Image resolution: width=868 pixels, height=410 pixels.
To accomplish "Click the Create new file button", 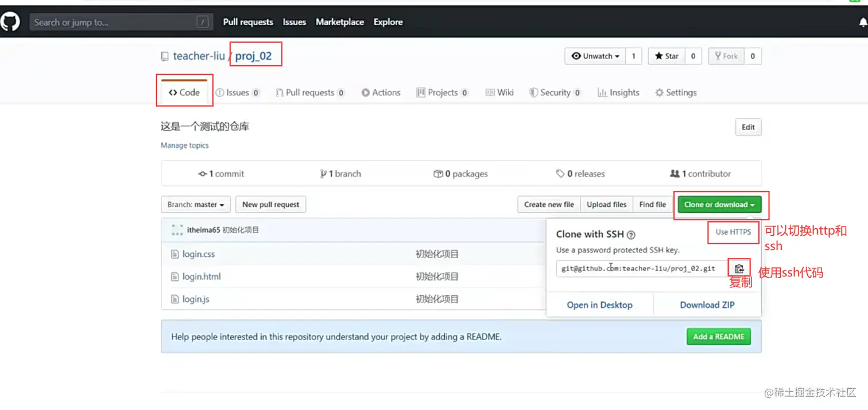I will click(x=549, y=205).
